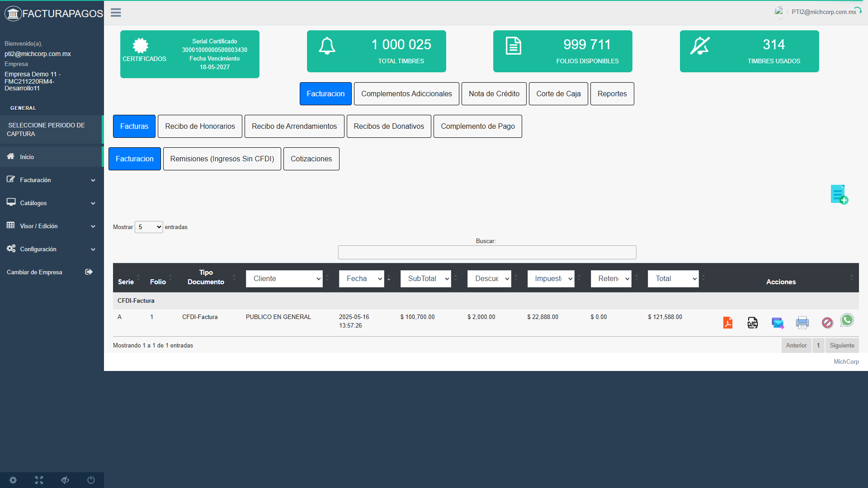Image resolution: width=868 pixels, height=488 pixels.
Task: Cancel invoice with red prohibited icon
Action: click(x=827, y=323)
